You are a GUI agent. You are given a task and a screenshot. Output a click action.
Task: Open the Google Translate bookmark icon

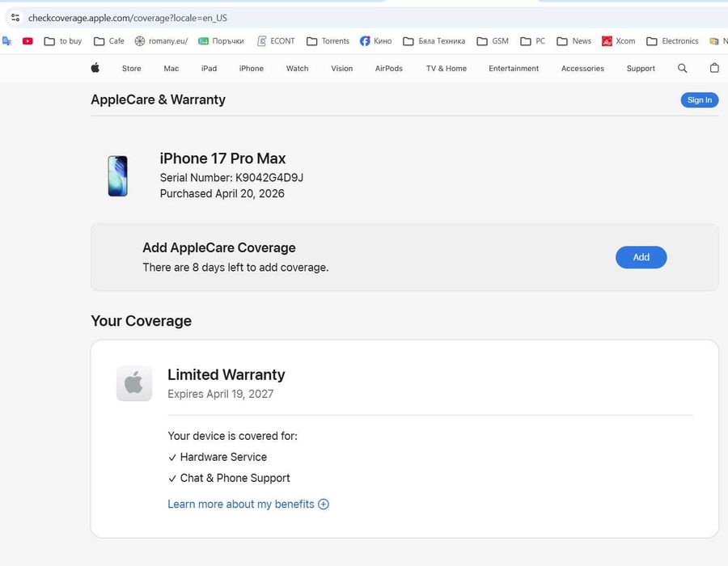pyautogui.click(x=7, y=41)
